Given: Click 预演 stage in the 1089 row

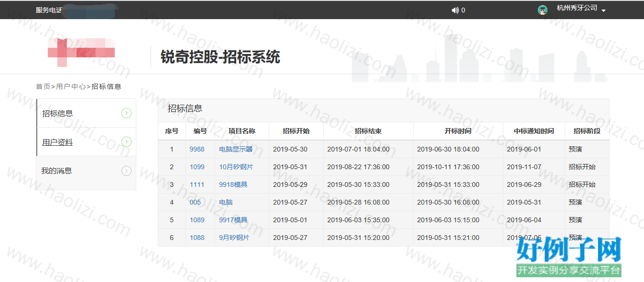Looking at the screenshot, I should click(575, 220).
